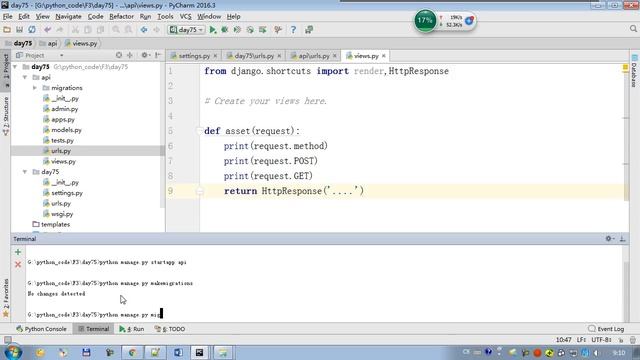The height and width of the screenshot is (360, 640).
Task: Open the Event Log button
Action: [x=606, y=329]
